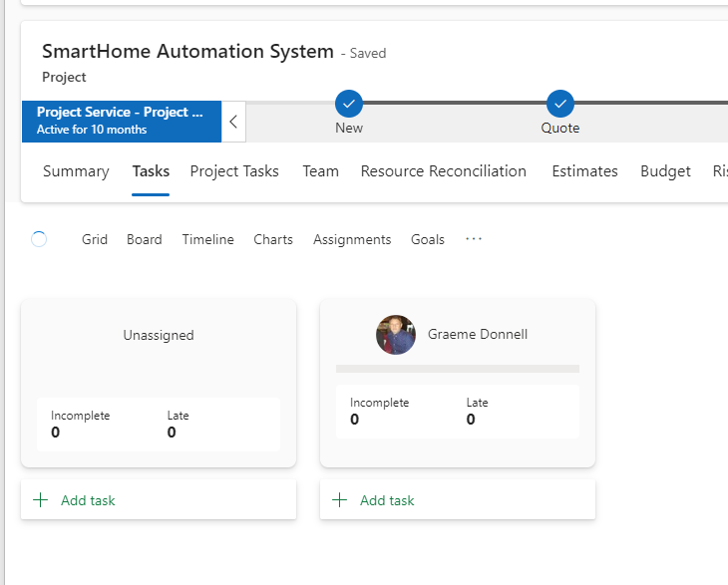Screen dimensions: 728x585
Task: Click Graeme Donnell's profile picture
Action: (395, 335)
